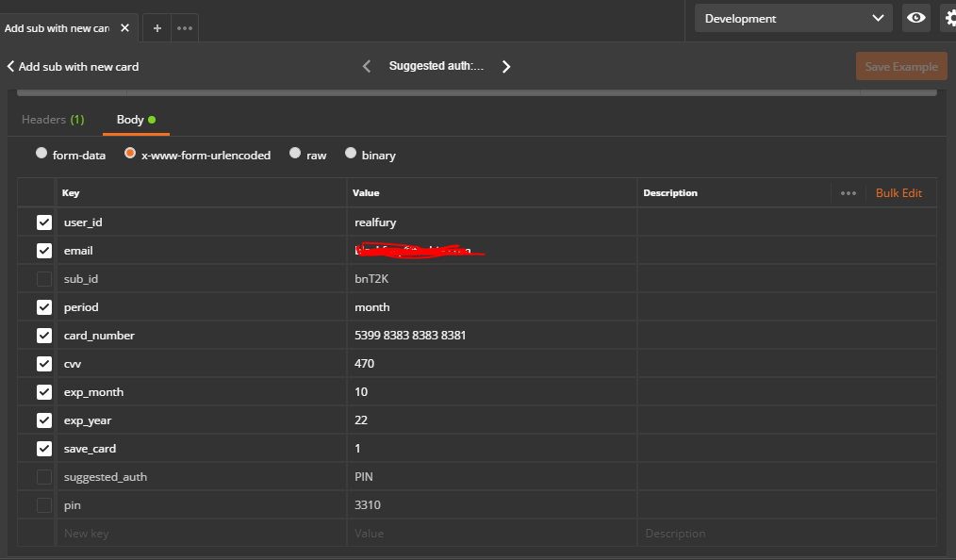Enable the sub_id parameter checkbox
956x560 pixels.
(43, 278)
